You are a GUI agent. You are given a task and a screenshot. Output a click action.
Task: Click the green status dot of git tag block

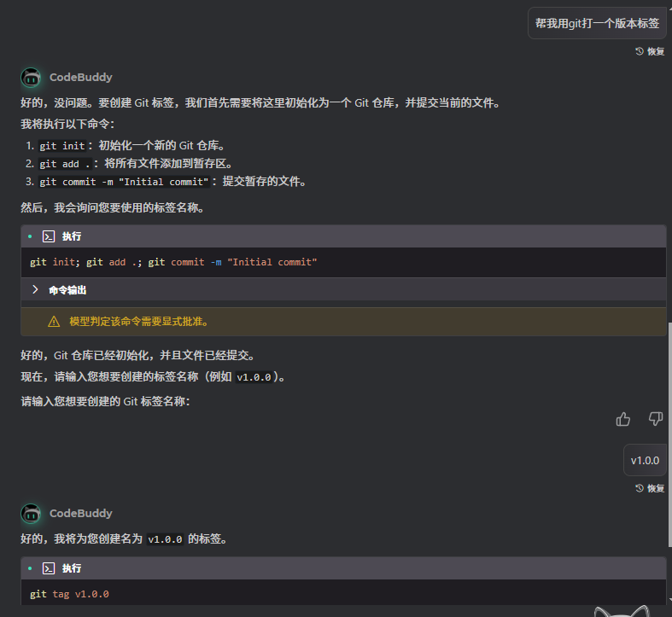point(30,568)
